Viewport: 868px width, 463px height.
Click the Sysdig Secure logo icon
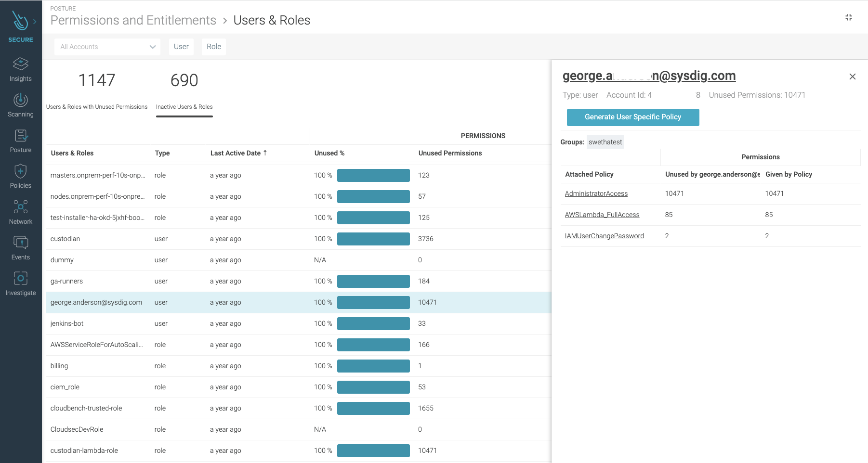tap(20, 21)
